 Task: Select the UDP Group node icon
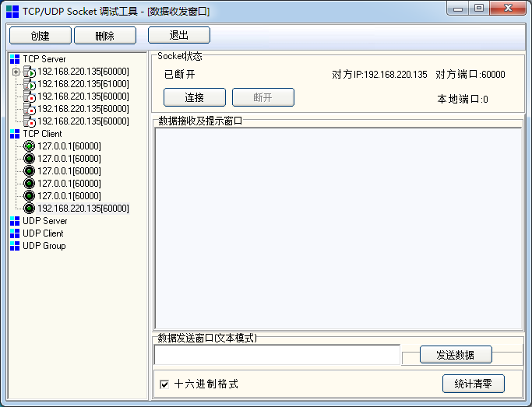click(15, 246)
